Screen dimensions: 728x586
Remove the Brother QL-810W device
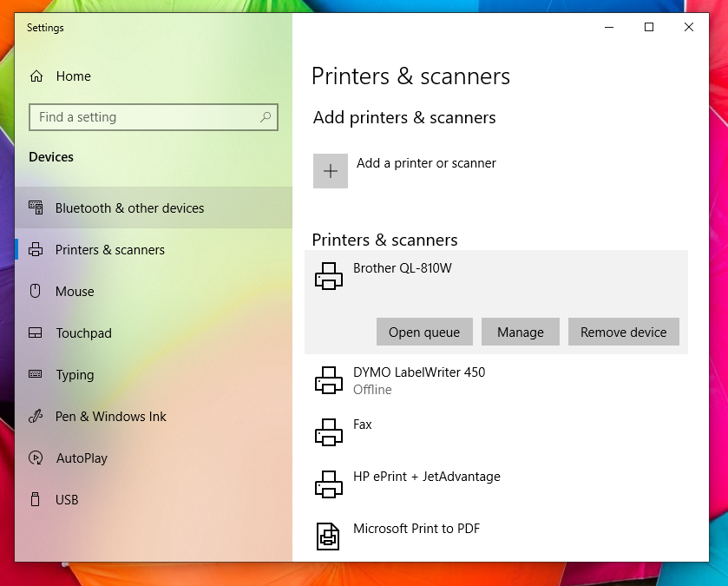(x=623, y=332)
